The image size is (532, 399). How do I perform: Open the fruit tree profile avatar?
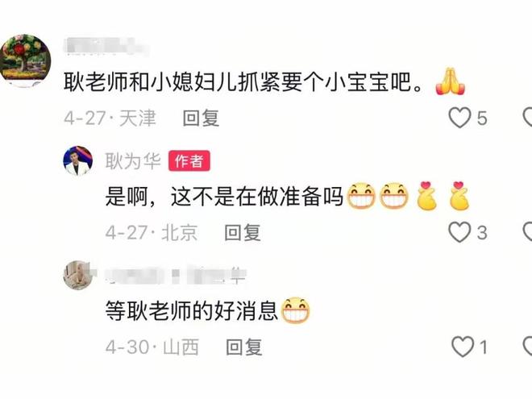click(x=26, y=60)
